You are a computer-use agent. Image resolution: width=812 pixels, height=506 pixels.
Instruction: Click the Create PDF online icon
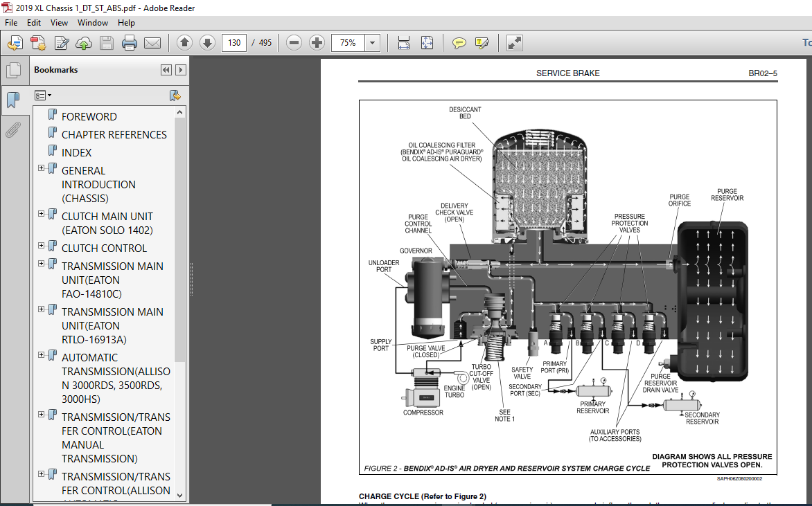[15, 43]
